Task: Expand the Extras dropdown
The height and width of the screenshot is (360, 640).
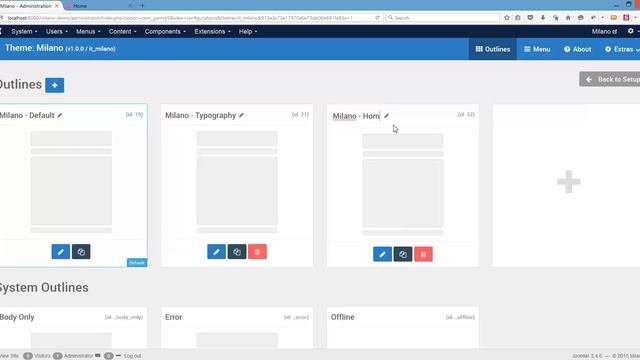Action: tap(622, 49)
